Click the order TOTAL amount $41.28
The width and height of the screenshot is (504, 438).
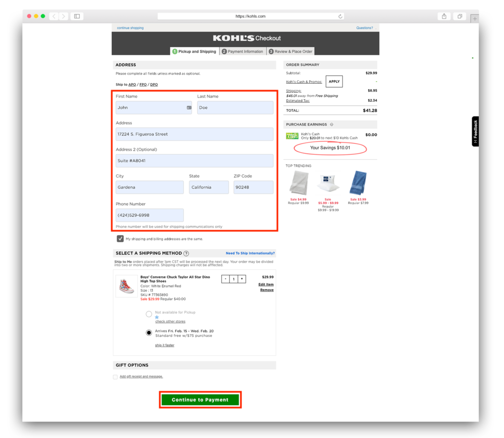[x=370, y=110]
